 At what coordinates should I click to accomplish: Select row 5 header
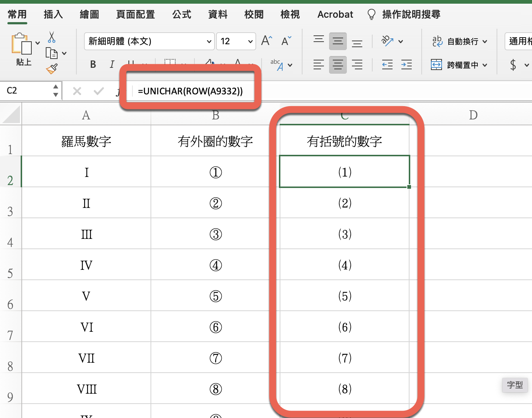pos(11,265)
